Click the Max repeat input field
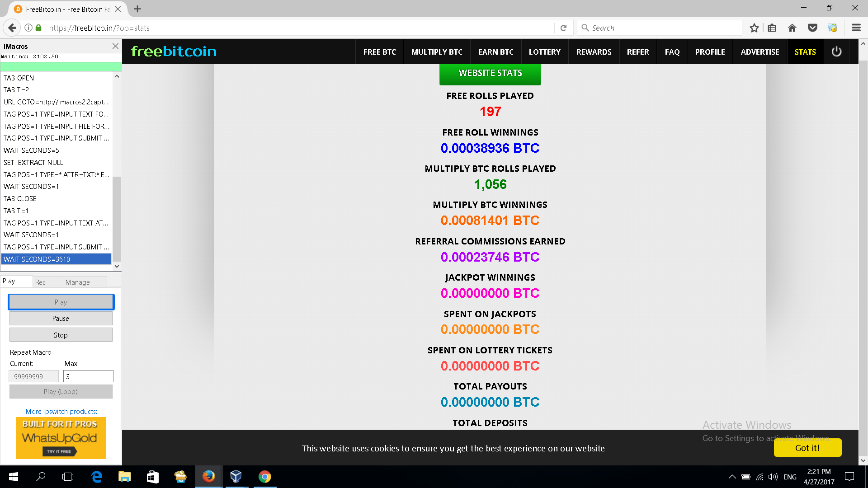Screen dimensions: 868x488 point(88,376)
